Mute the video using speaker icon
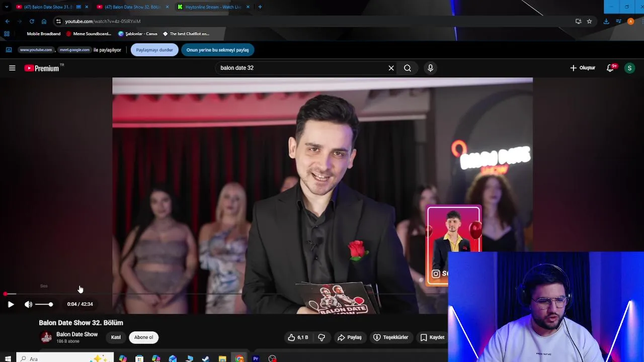Viewport: 644px width, 362px height. point(28,304)
